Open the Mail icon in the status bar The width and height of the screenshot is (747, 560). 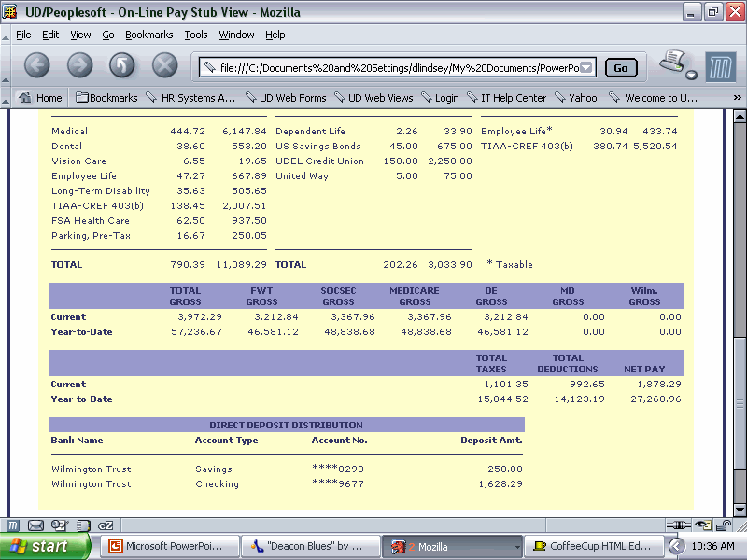pyautogui.click(x=36, y=525)
